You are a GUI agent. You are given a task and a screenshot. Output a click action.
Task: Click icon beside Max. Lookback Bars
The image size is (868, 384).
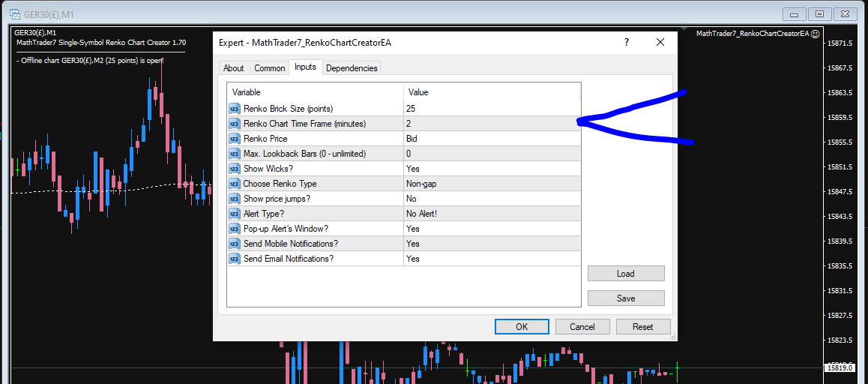pyautogui.click(x=234, y=154)
